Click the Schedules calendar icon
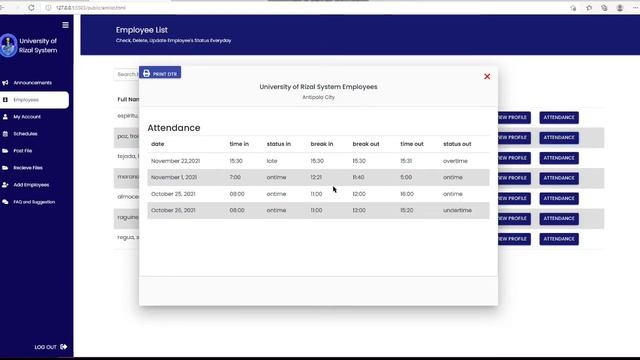This screenshot has width=640, height=360. [5, 134]
